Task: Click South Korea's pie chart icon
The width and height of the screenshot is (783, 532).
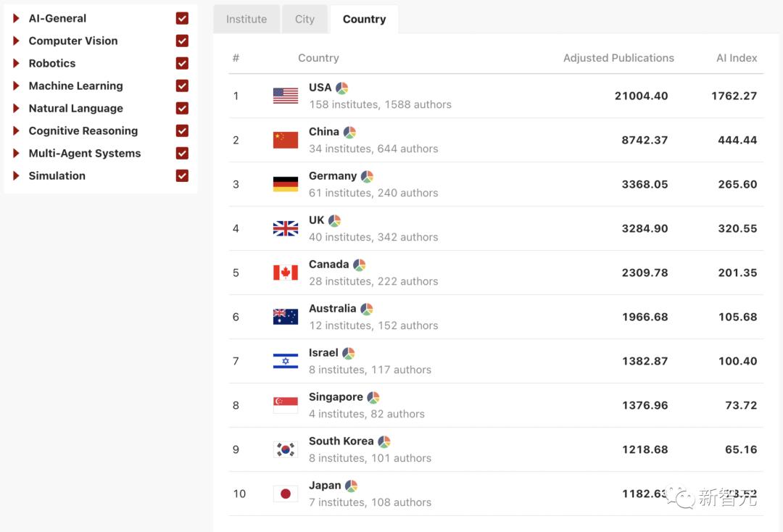Action: pyautogui.click(x=384, y=442)
